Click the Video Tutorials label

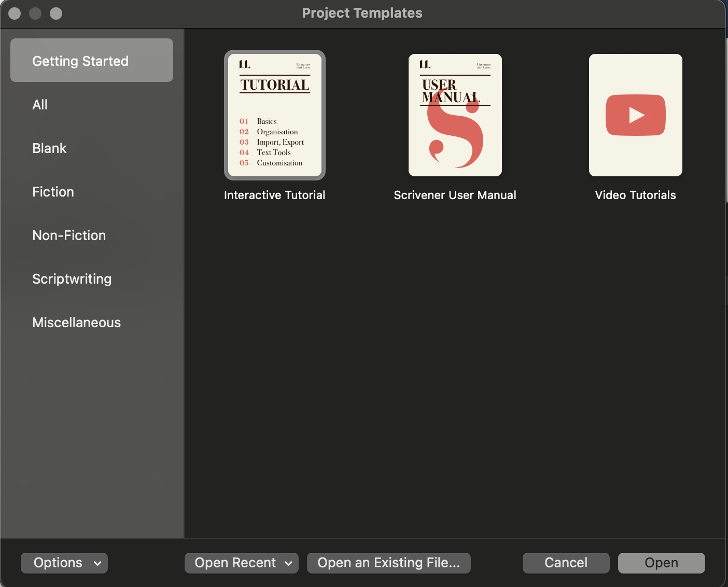click(x=636, y=195)
